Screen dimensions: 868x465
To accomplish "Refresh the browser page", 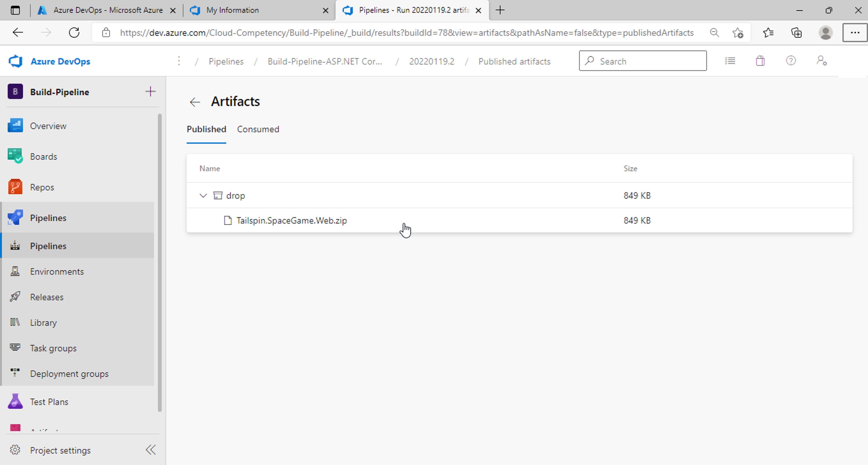I will coord(74,33).
